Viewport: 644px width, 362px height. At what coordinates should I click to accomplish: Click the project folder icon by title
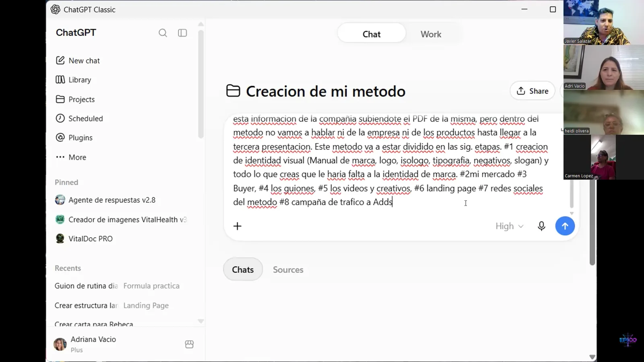tap(233, 91)
